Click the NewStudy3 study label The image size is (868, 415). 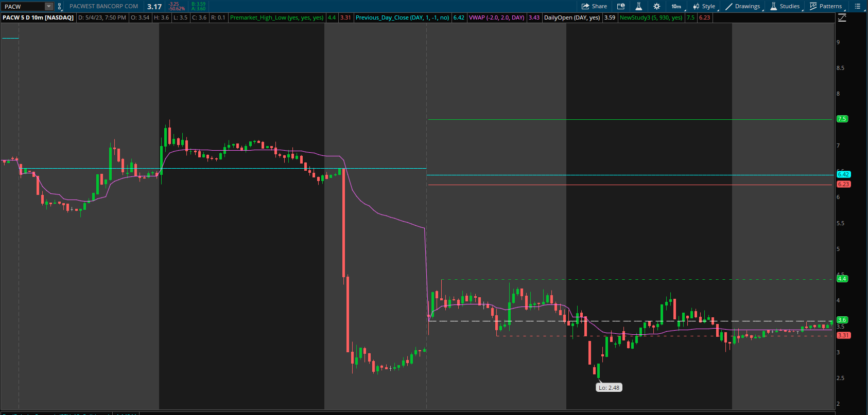click(x=651, y=17)
